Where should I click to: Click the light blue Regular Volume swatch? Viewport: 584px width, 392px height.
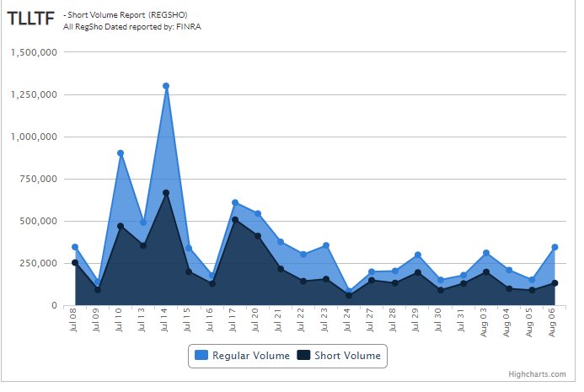click(201, 355)
